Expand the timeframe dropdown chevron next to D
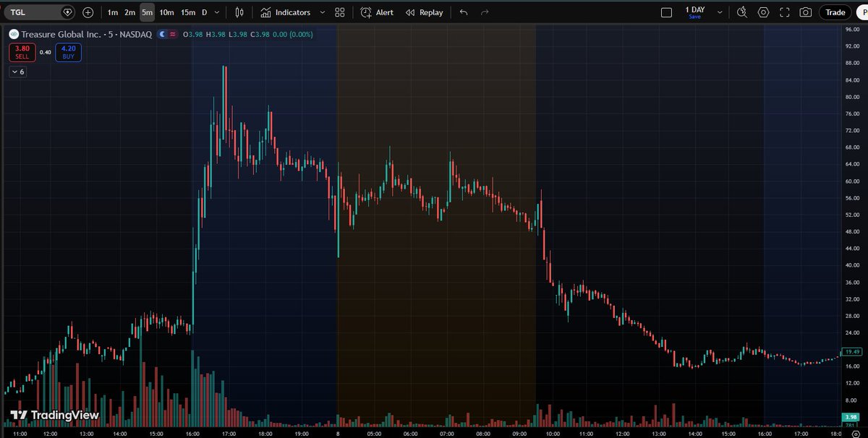 [x=216, y=12]
